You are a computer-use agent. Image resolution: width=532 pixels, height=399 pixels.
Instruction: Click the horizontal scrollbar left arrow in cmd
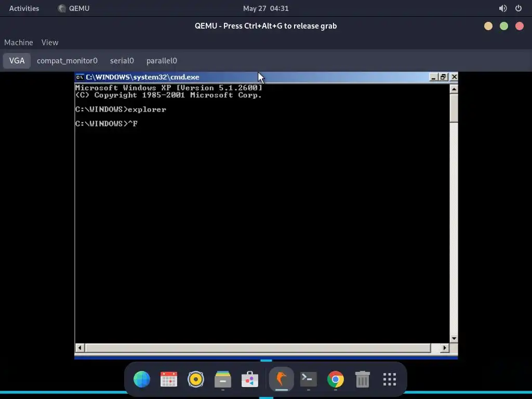(x=79, y=348)
